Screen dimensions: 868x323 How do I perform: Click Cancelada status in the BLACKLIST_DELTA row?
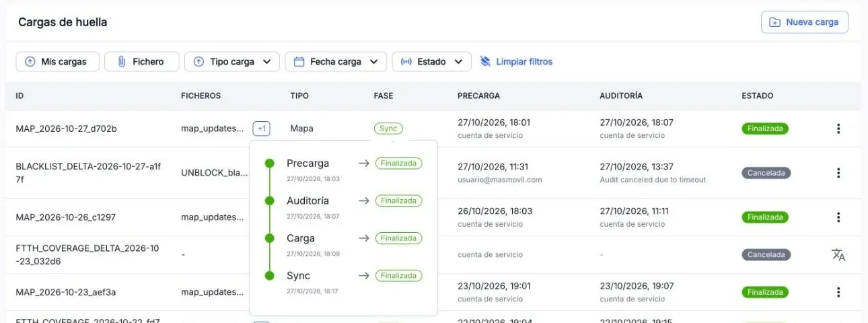[x=766, y=173]
